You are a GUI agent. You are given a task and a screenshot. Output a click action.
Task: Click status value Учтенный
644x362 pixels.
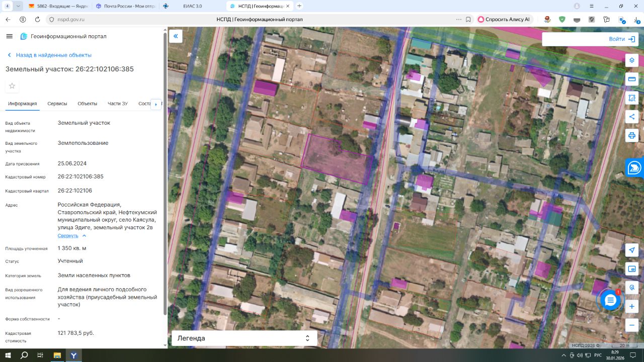tap(70, 261)
